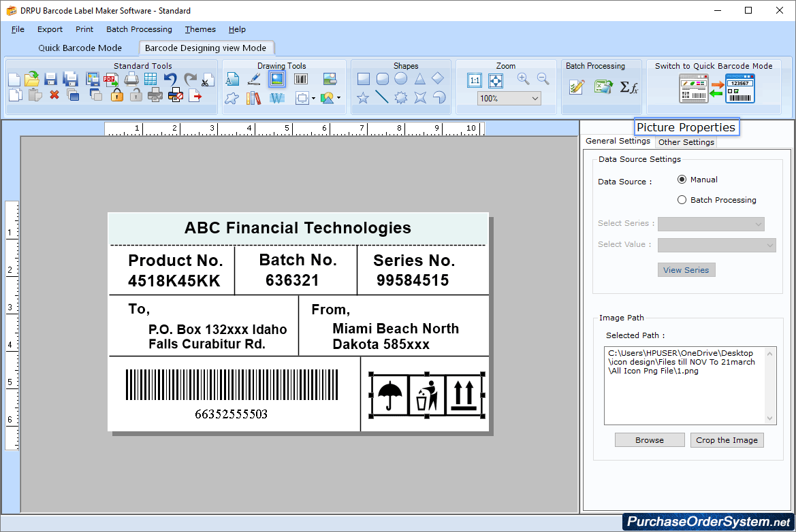The height and width of the screenshot is (532, 796).
Task: Draw a rectangle shape
Action: [x=364, y=79]
